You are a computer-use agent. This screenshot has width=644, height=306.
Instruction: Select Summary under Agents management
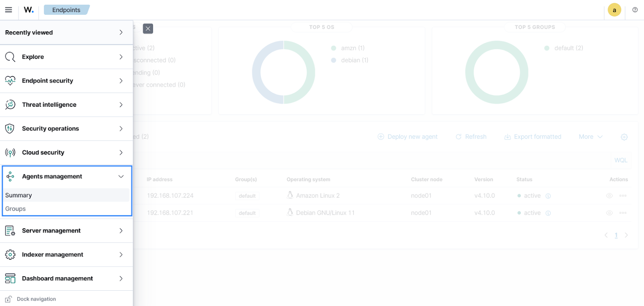(x=66, y=195)
